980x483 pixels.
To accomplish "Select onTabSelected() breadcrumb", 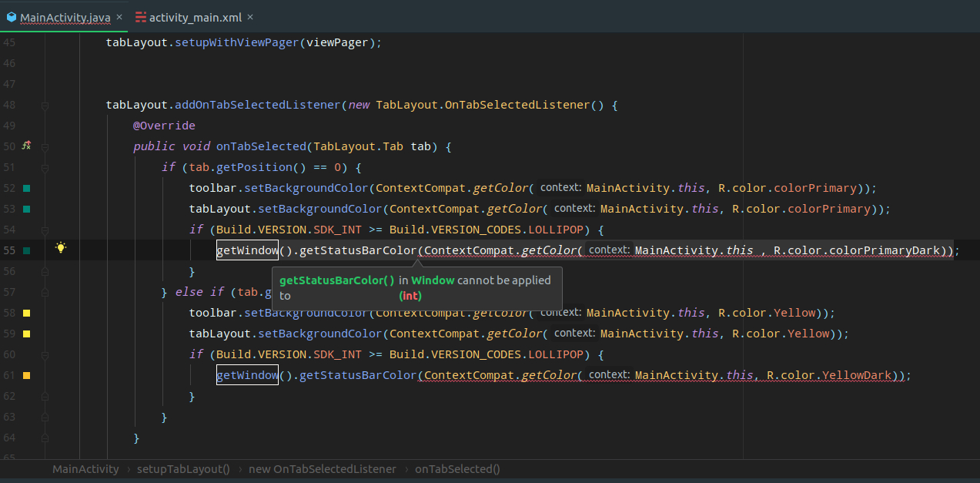I will coord(457,468).
